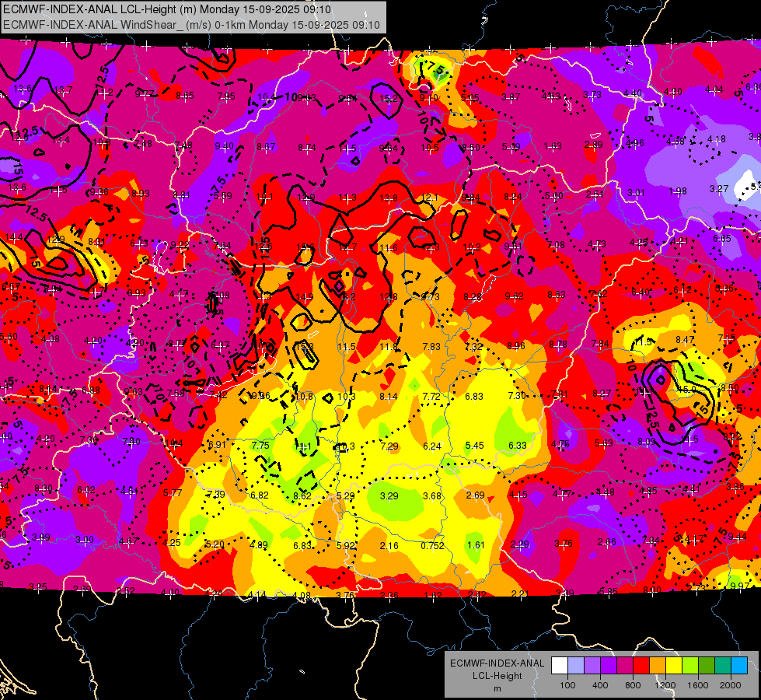Select the grid value '6.82'
The height and width of the screenshot is (700, 761).
coord(259,495)
